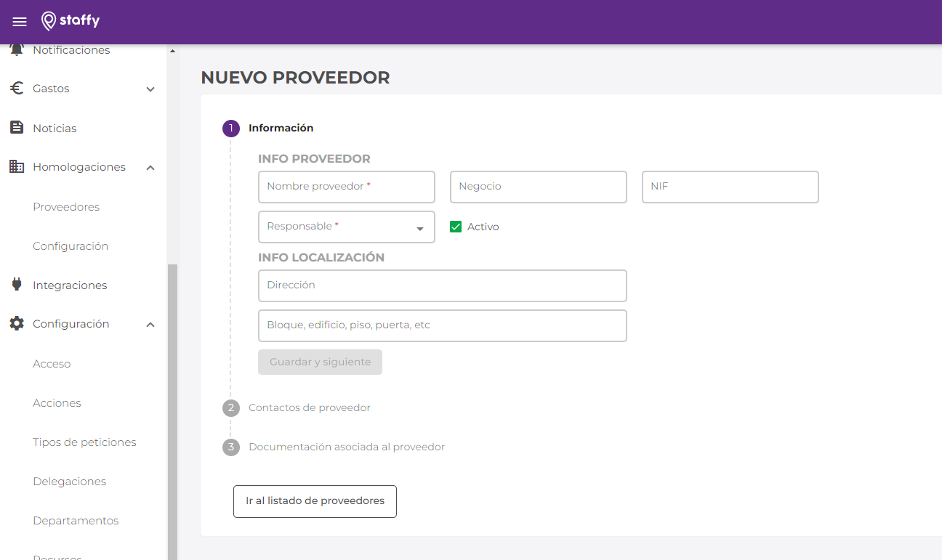Click the euro icon beside Gastos

[17, 89]
